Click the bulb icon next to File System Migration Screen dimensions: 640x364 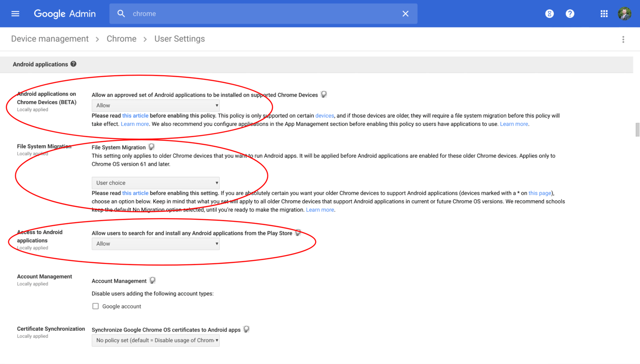(151, 146)
